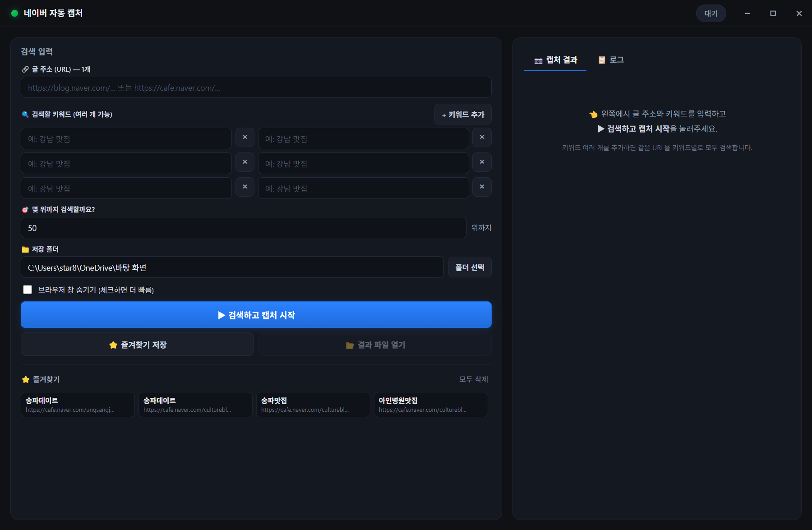
Task: Remove the third right-column keyword field with X
Action: (482, 187)
